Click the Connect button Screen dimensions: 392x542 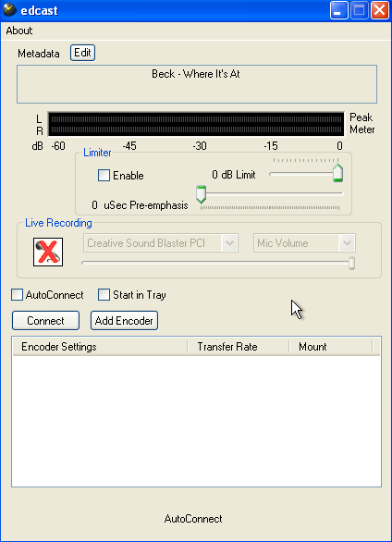click(x=45, y=321)
